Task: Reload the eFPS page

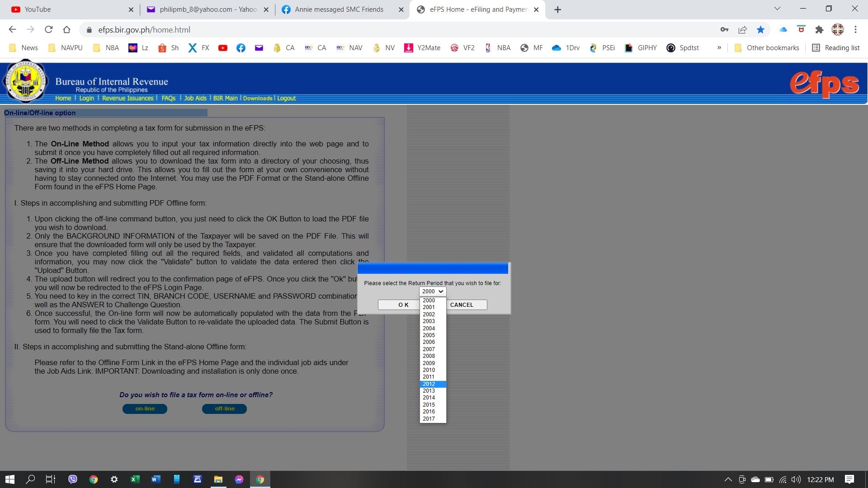Action: [48, 30]
